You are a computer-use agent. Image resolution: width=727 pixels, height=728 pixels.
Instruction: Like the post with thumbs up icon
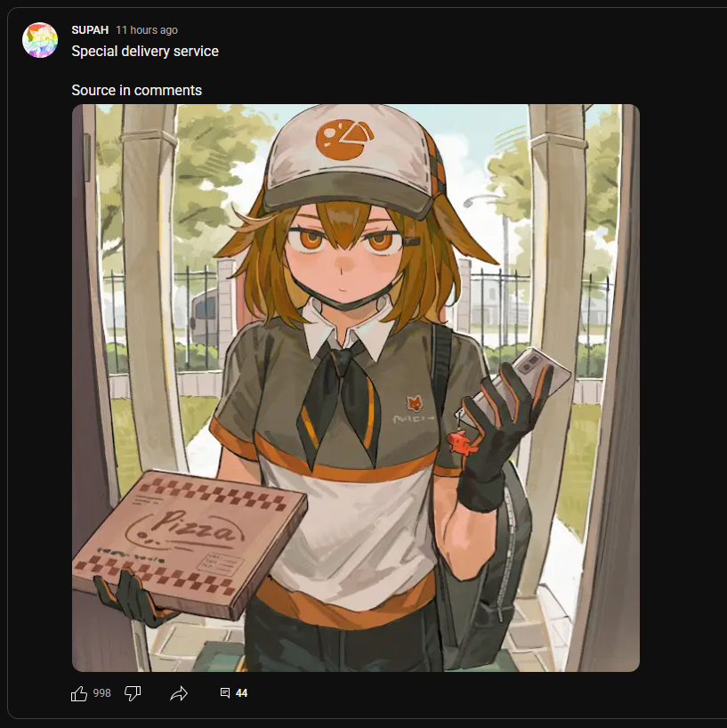point(79,693)
